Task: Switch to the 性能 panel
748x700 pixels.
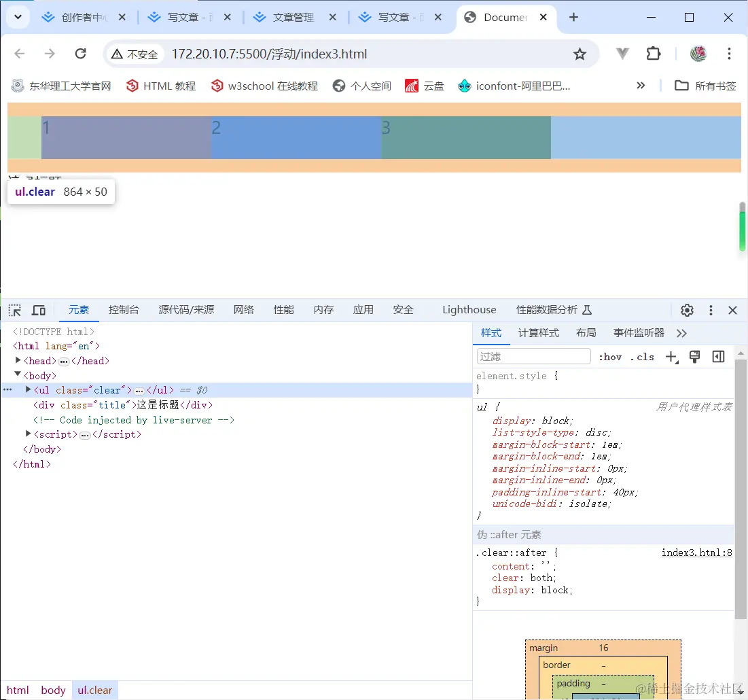Action: [x=283, y=310]
